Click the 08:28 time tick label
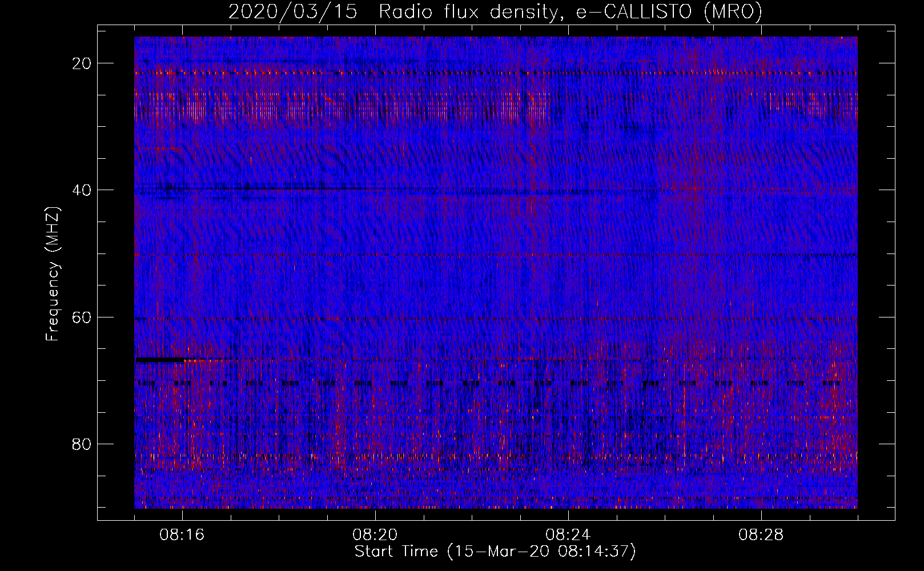This screenshot has height=571, width=924. (761, 535)
